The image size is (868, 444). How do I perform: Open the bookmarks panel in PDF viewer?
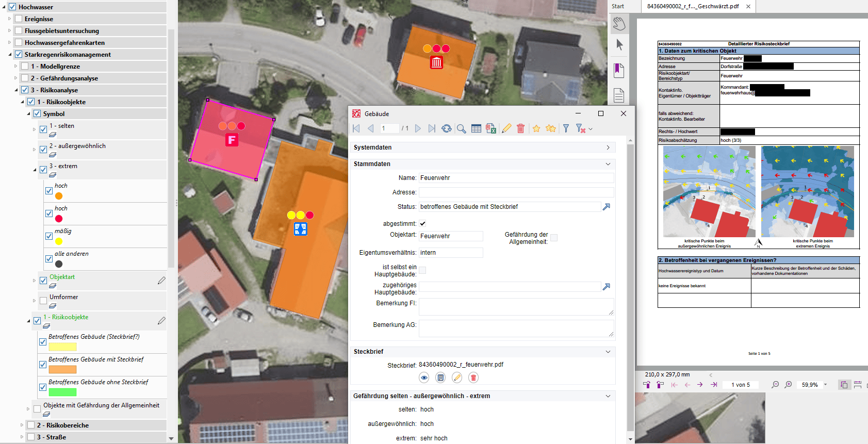pos(619,70)
